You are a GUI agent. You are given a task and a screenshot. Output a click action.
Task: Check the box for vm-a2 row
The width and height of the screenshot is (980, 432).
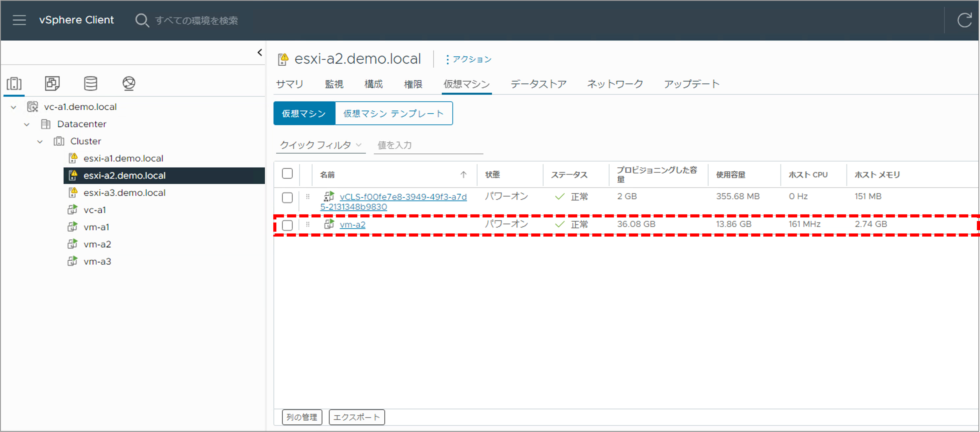click(x=287, y=225)
